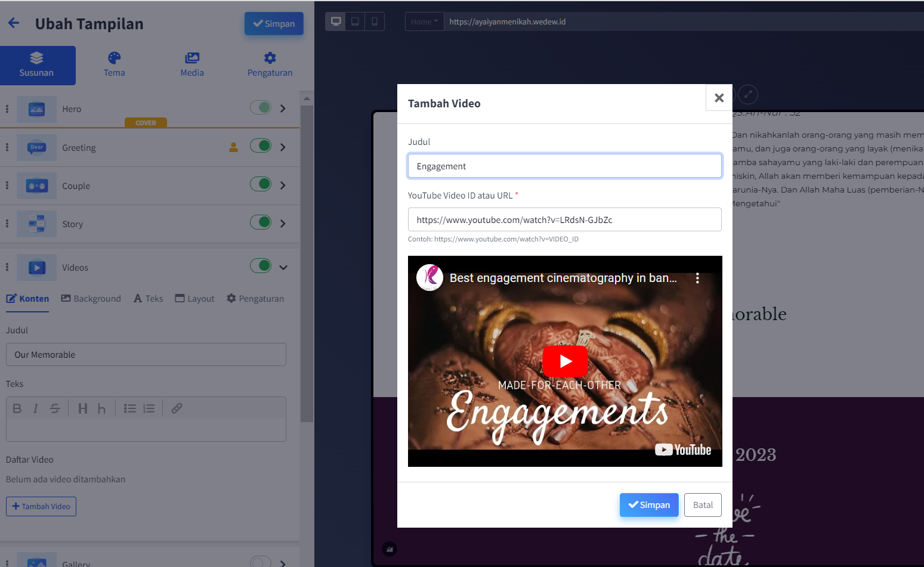Toggle the Greeting section switch
Screen dimensions: 924x567
pyautogui.click(x=261, y=145)
